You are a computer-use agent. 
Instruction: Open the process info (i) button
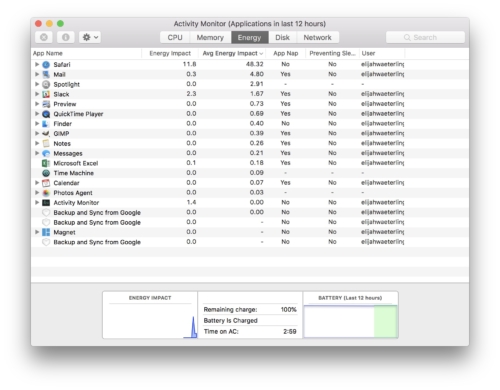[65, 37]
